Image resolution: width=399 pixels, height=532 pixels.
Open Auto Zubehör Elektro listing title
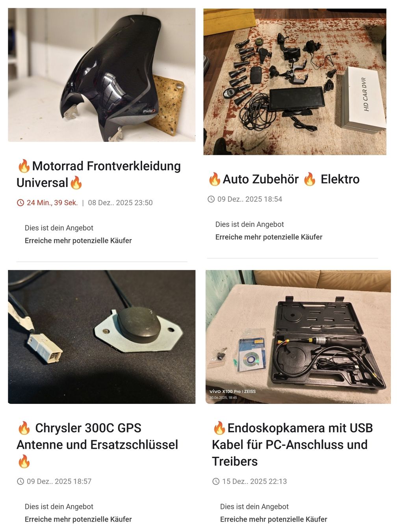tap(284, 179)
